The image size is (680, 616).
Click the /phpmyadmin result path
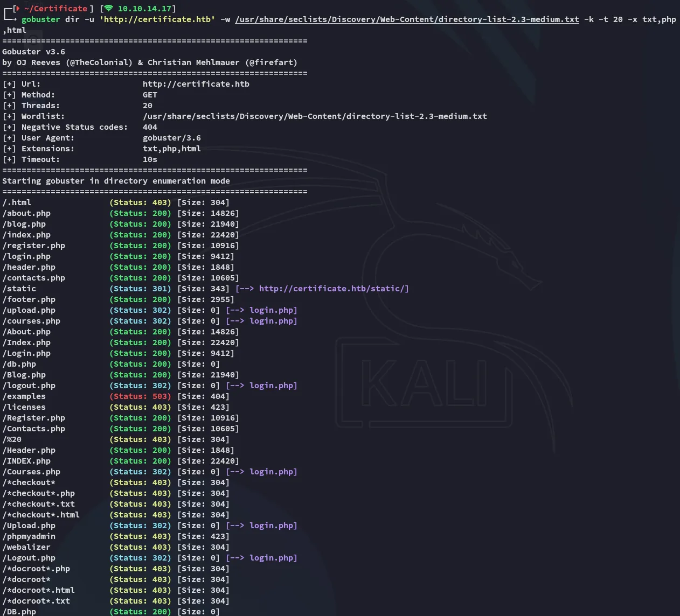(x=29, y=536)
